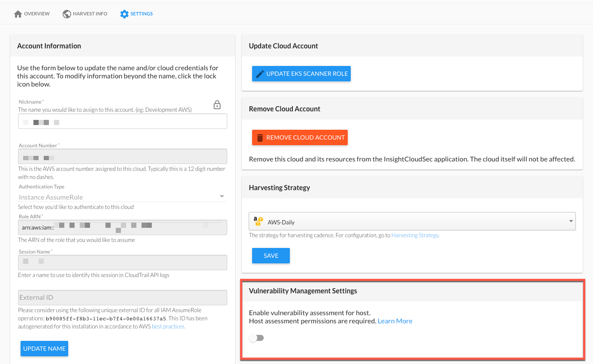Follow the best practices link
This screenshot has height=364, width=593.
tap(168, 326)
